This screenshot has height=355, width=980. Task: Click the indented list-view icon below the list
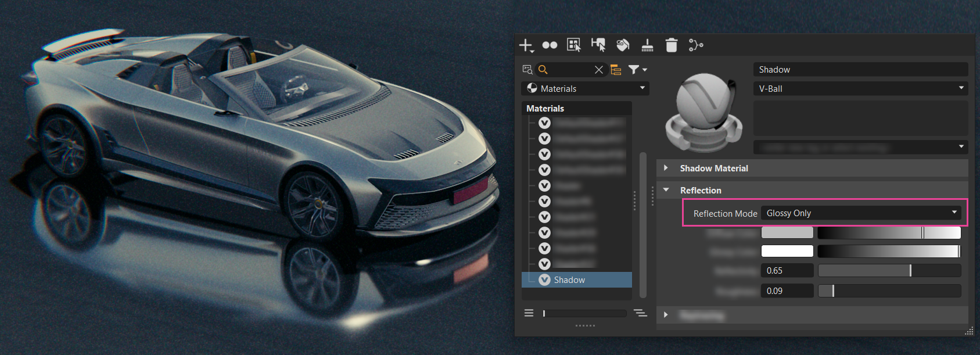click(x=640, y=313)
